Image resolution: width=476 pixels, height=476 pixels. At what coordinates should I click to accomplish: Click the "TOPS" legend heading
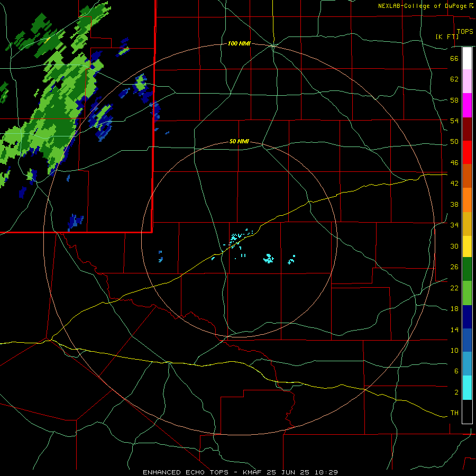(465, 32)
